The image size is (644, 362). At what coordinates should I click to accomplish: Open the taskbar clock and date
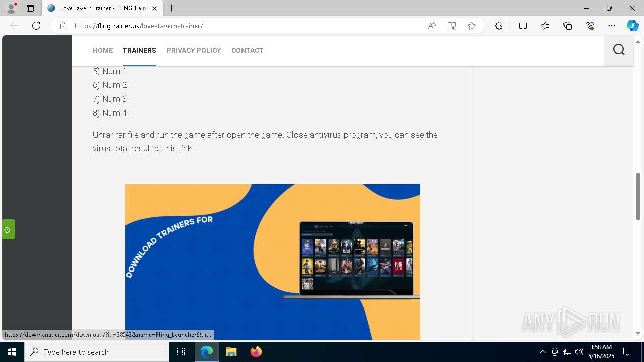click(x=602, y=352)
